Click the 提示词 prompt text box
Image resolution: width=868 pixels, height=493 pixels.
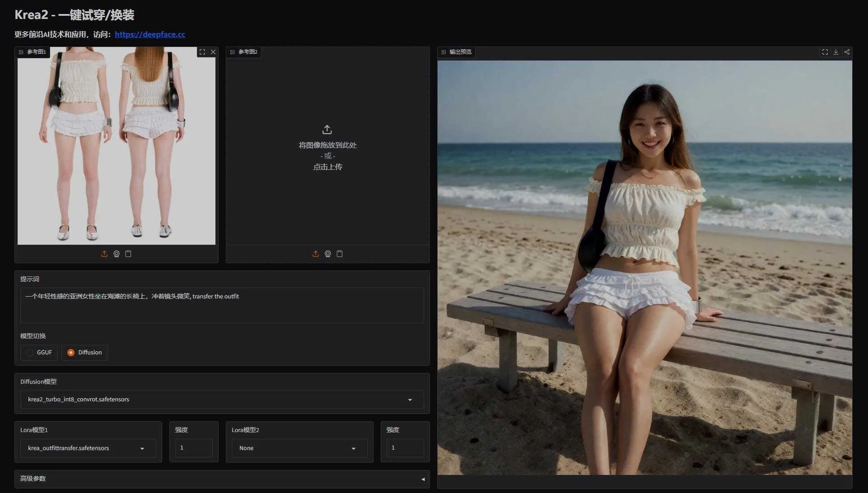pos(222,305)
